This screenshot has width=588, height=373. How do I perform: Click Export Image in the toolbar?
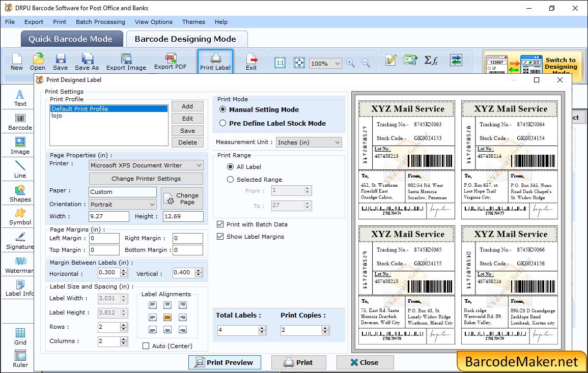[x=126, y=62]
